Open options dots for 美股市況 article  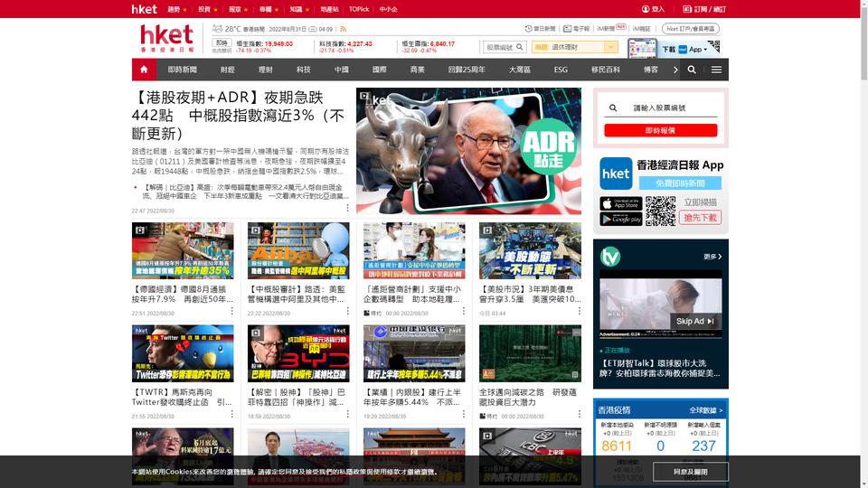pos(579,311)
